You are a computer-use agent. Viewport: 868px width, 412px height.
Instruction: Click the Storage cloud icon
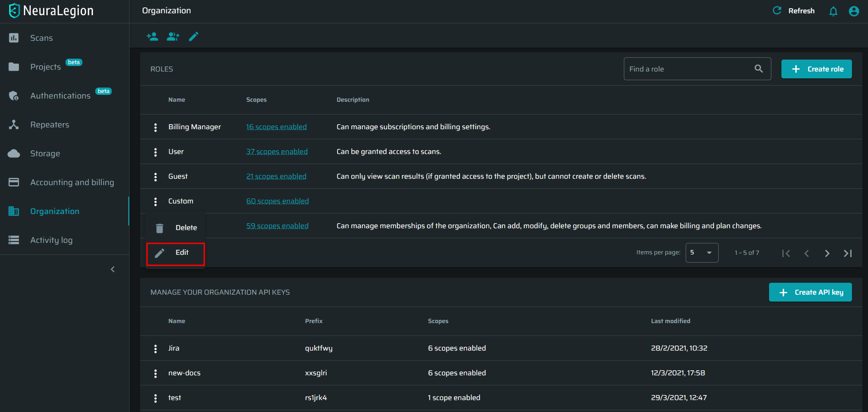(14, 154)
